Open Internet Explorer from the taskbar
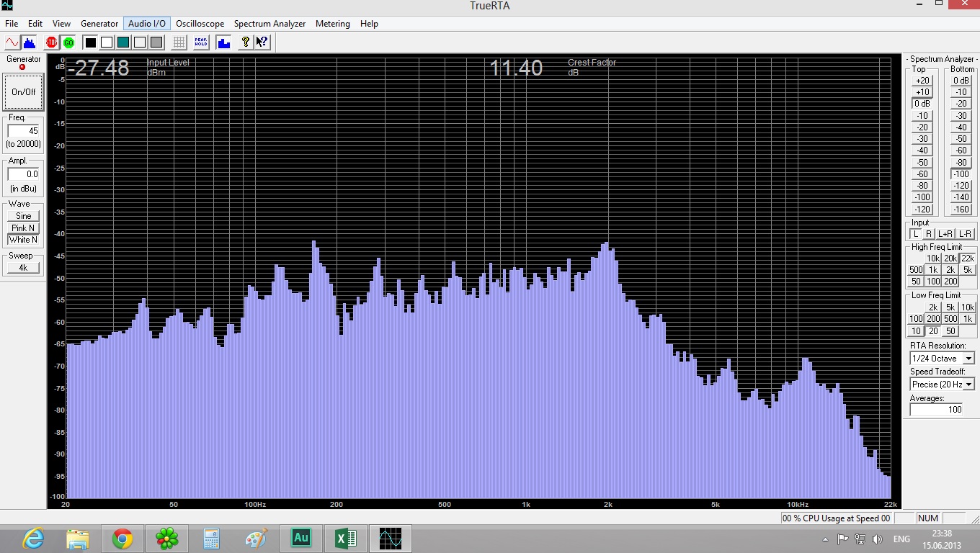Image resolution: width=980 pixels, height=553 pixels. point(33,538)
